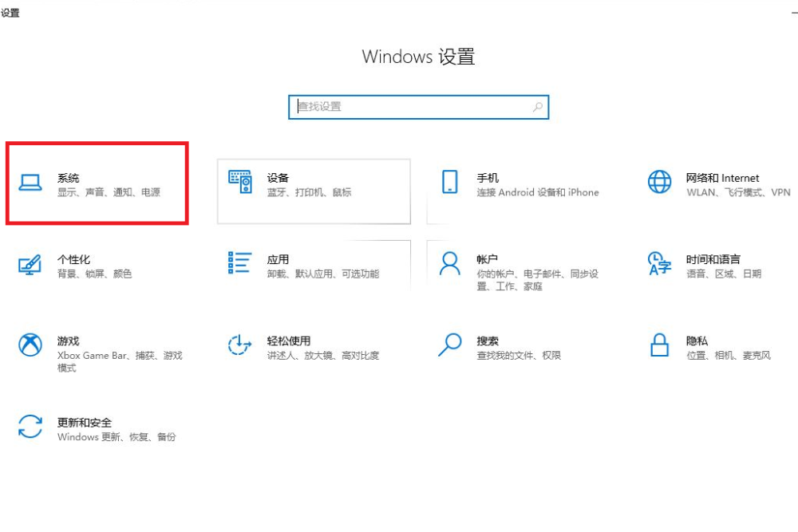Click the person icon for 帐户
798x532 pixels.
coord(450,263)
